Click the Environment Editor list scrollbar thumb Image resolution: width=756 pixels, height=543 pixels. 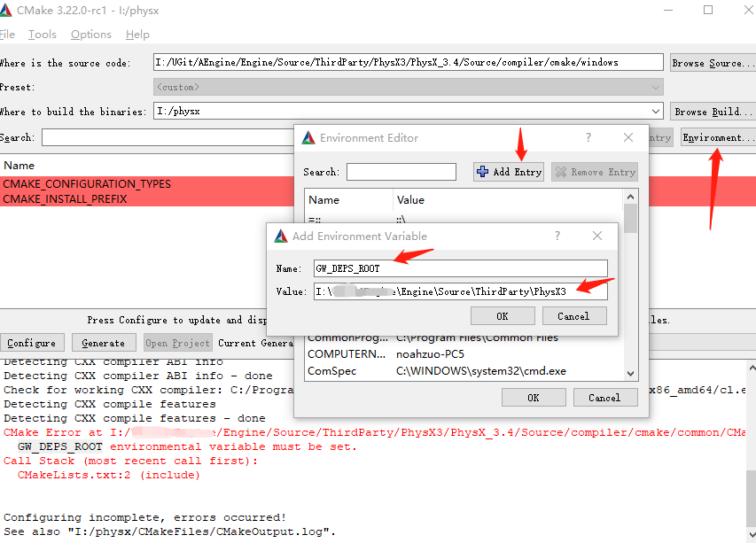coord(630,218)
